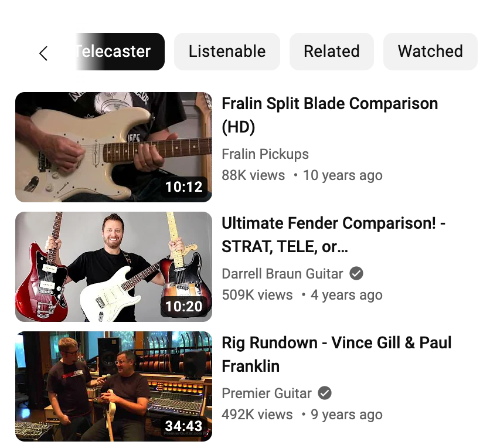The width and height of the screenshot is (490, 448).
Task: Open the Fralin Split Blade Comparison thumbnail
Action: coord(114,147)
